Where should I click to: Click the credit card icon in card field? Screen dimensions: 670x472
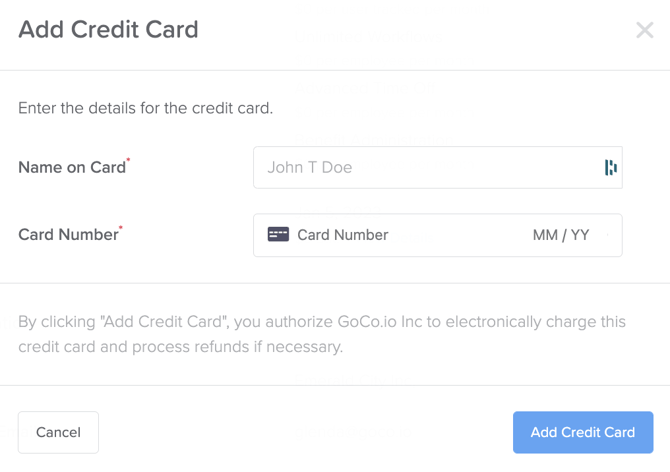(x=278, y=235)
